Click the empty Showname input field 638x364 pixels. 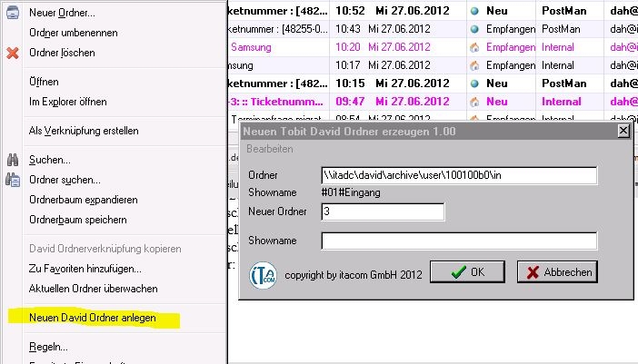(459, 241)
